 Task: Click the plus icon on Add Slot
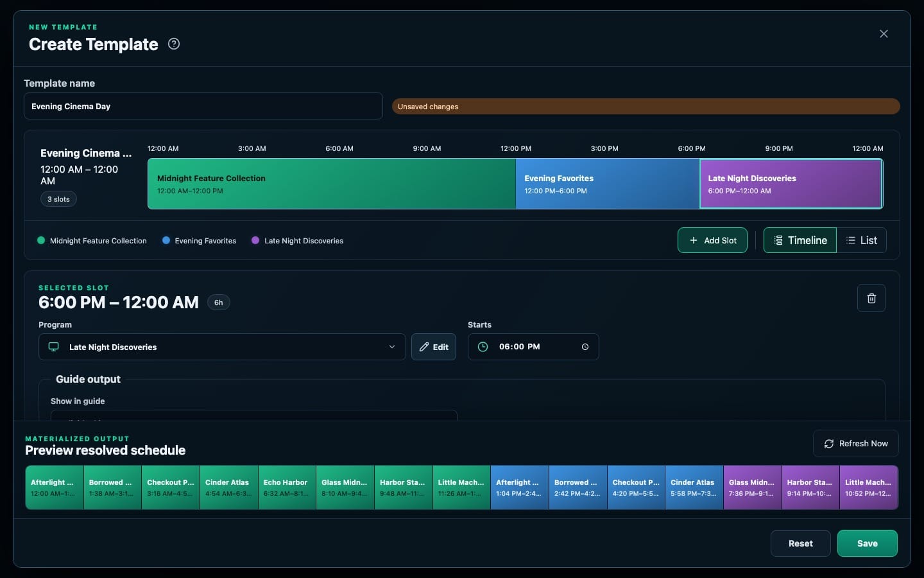[694, 240]
